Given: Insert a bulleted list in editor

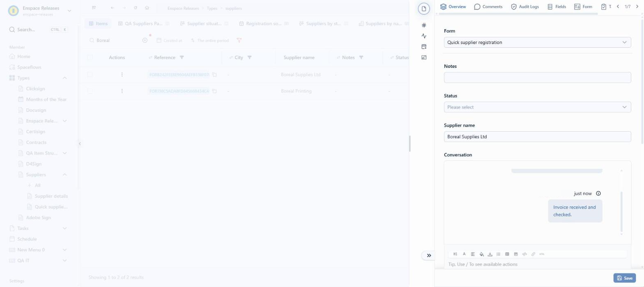Looking at the screenshot, I should click(x=498, y=254).
